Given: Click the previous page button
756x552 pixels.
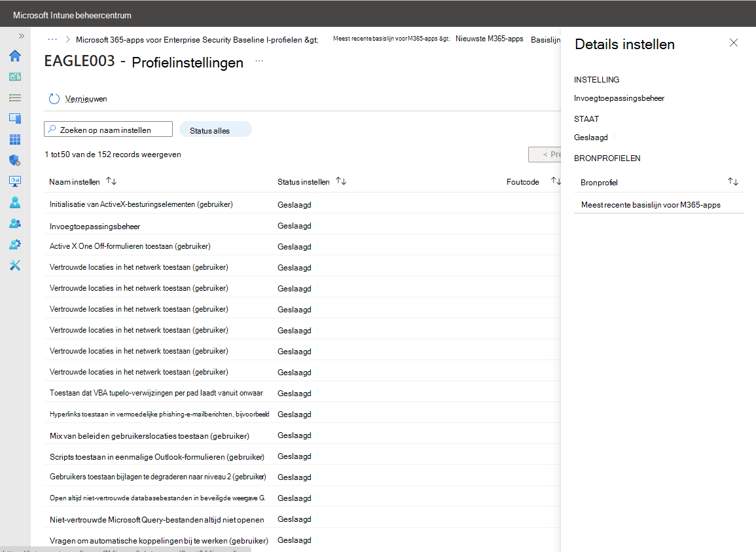Looking at the screenshot, I should point(545,155).
